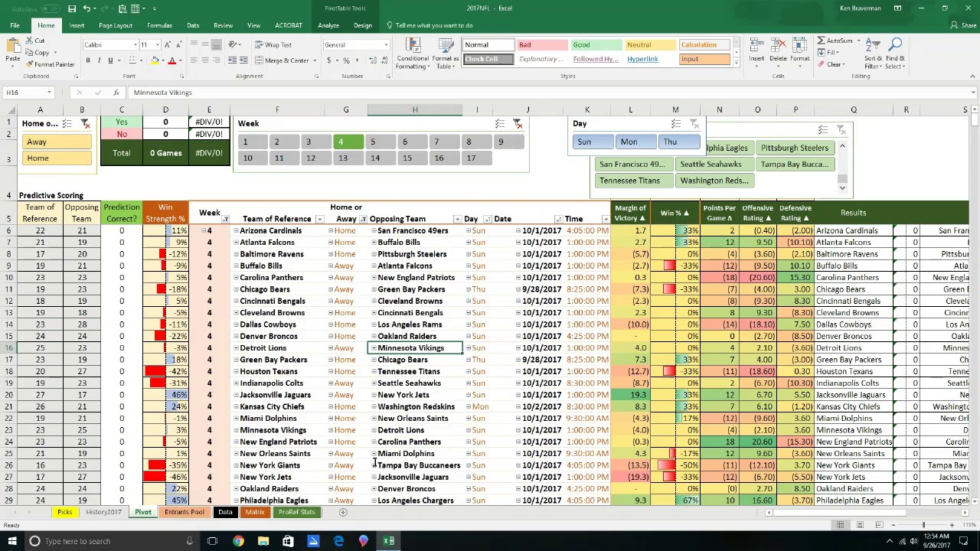Open Sort & Filter menu
The height and width of the screenshot is (551, 980).
pyautogui.click(x=873, y=54)
